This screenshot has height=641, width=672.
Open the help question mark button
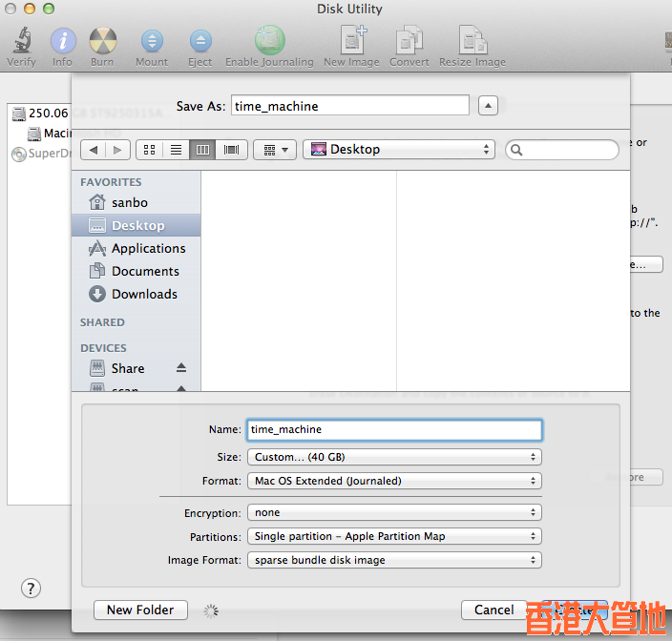[31, 589]
